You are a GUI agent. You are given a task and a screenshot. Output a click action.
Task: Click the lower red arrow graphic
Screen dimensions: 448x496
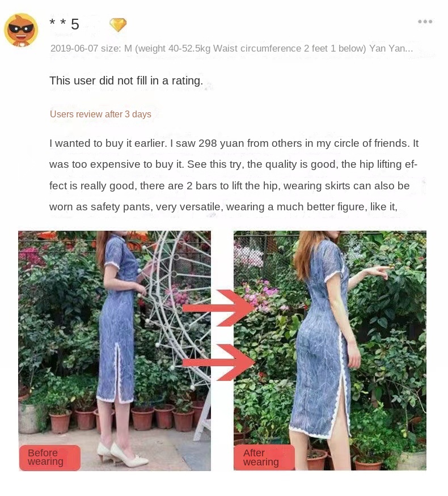click(x=219, y=363)
